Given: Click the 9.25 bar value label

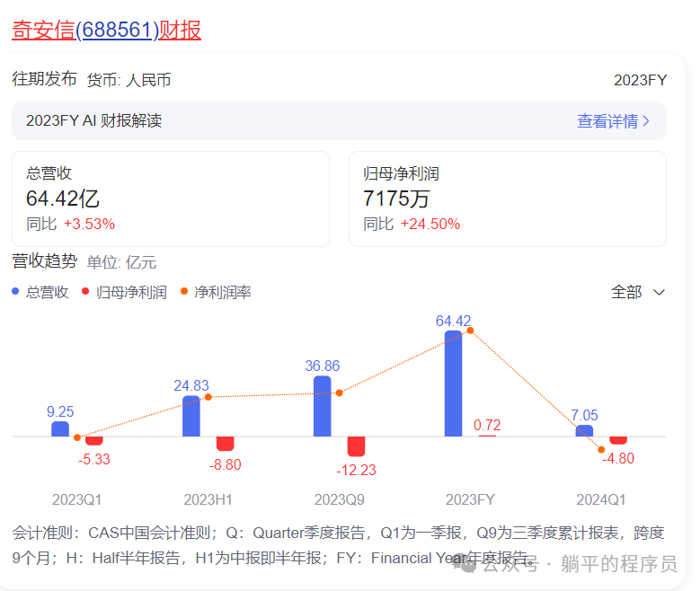Looking at the screenshot, I should 60,411.
